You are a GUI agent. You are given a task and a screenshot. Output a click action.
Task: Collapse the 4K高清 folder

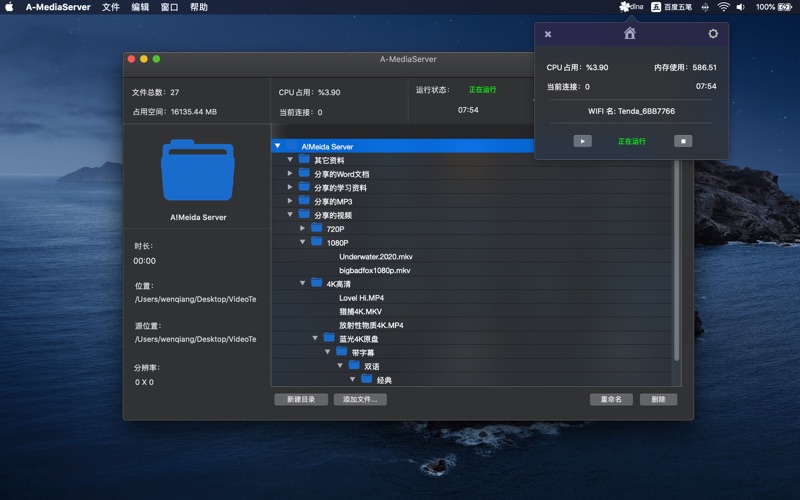click(x=303, y=283)
